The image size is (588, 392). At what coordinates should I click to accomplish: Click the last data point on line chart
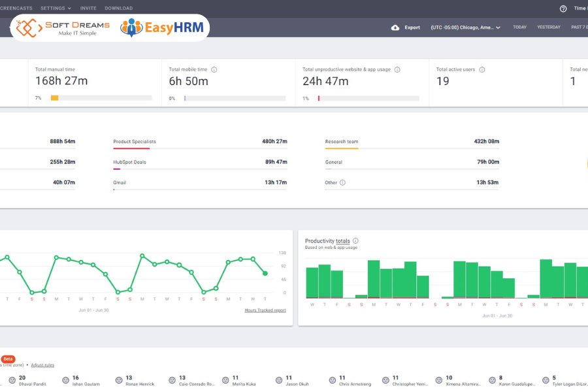pyautogui.click(x=265, y=273)
